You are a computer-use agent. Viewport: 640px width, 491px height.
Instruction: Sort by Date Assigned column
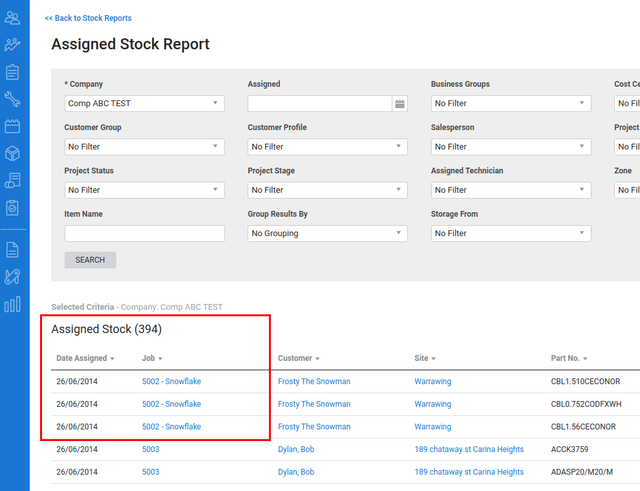85,358
